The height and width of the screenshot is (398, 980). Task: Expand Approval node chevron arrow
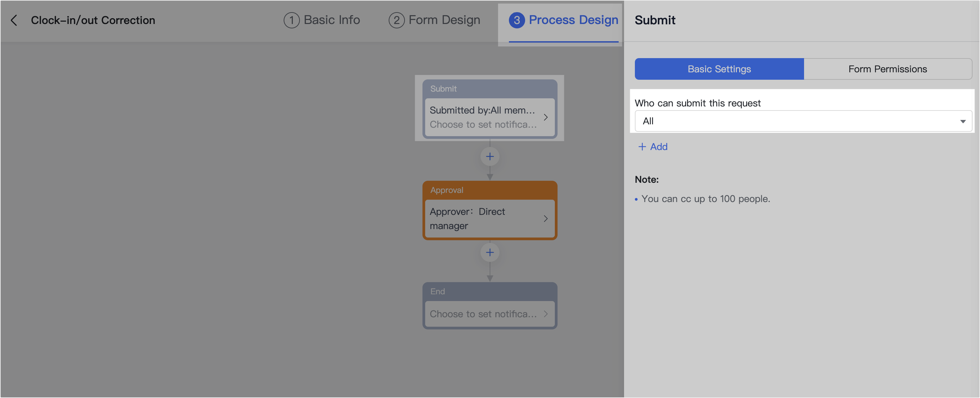pos(545,218)
